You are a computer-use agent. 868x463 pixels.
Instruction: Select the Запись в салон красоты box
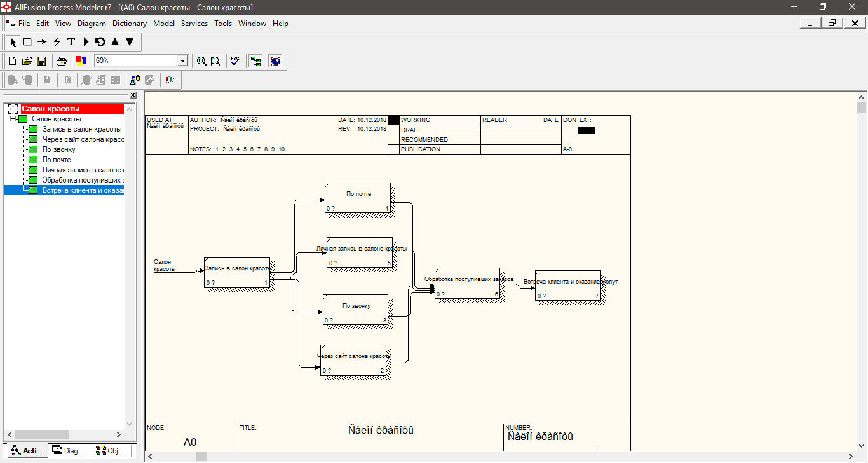click(237, 272)
